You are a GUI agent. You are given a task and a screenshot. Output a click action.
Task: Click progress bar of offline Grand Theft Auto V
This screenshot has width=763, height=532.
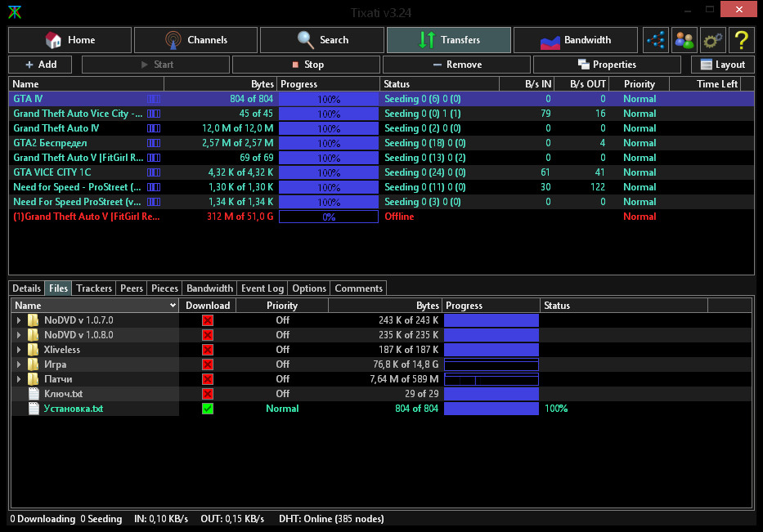click(329, 217)
